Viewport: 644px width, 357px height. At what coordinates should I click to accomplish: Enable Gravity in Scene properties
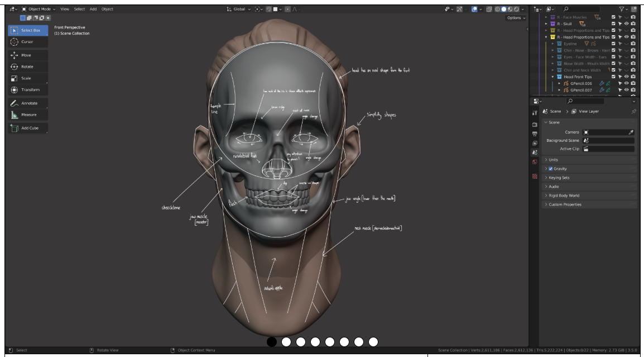point(550,169)
